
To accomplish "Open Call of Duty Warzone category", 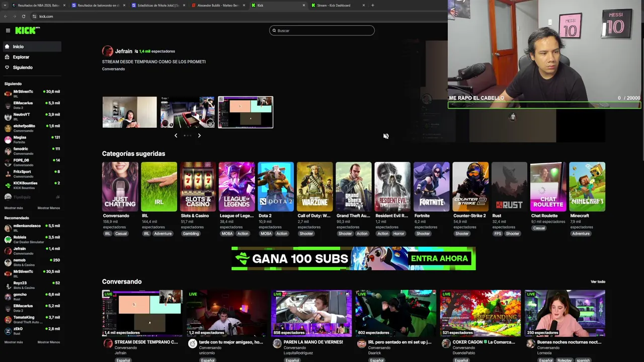I will [x=314, y=187].
